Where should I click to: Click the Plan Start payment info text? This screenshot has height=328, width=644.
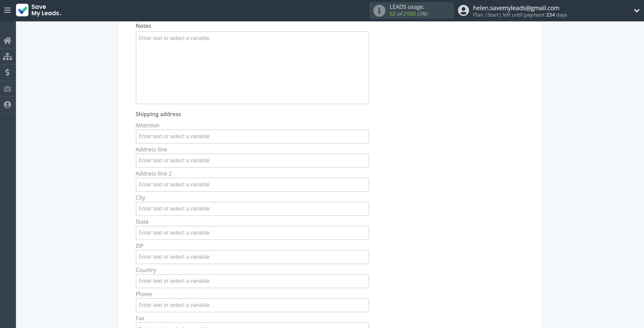click(x=520, y=15)
